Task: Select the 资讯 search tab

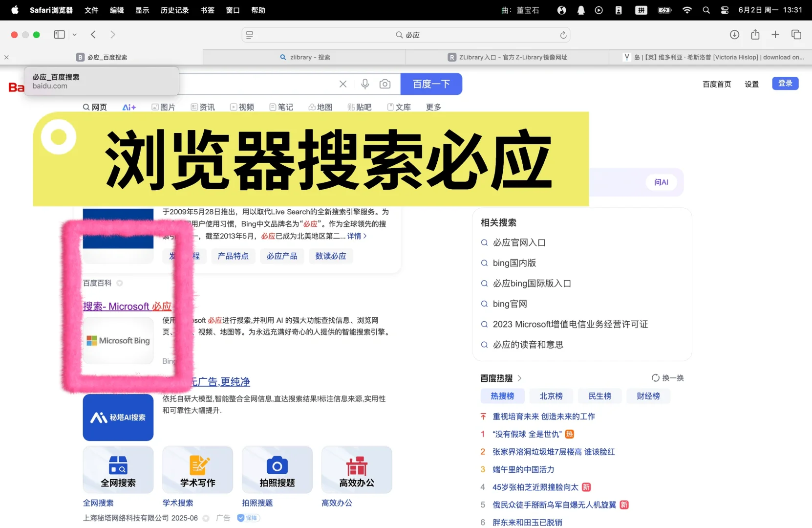Action: [x=203, y=107]
